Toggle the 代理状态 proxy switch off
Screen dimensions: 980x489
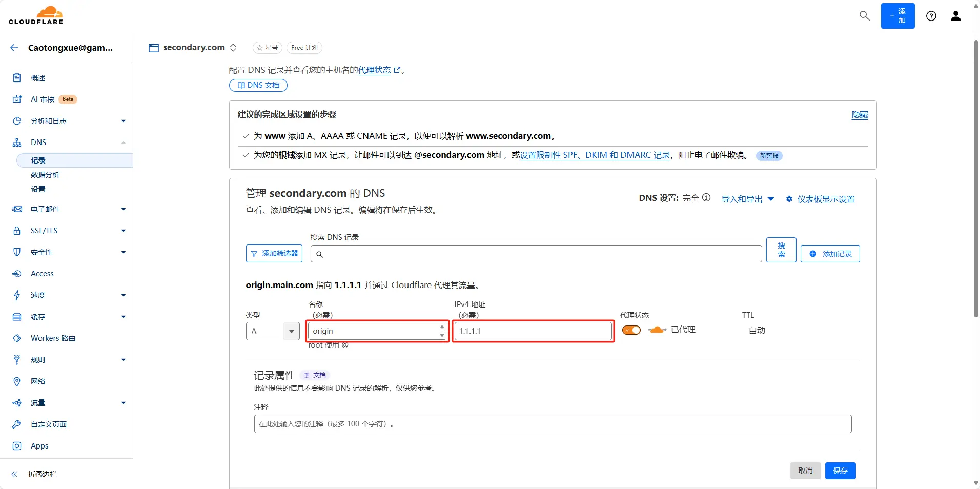(x=631, y=330)
